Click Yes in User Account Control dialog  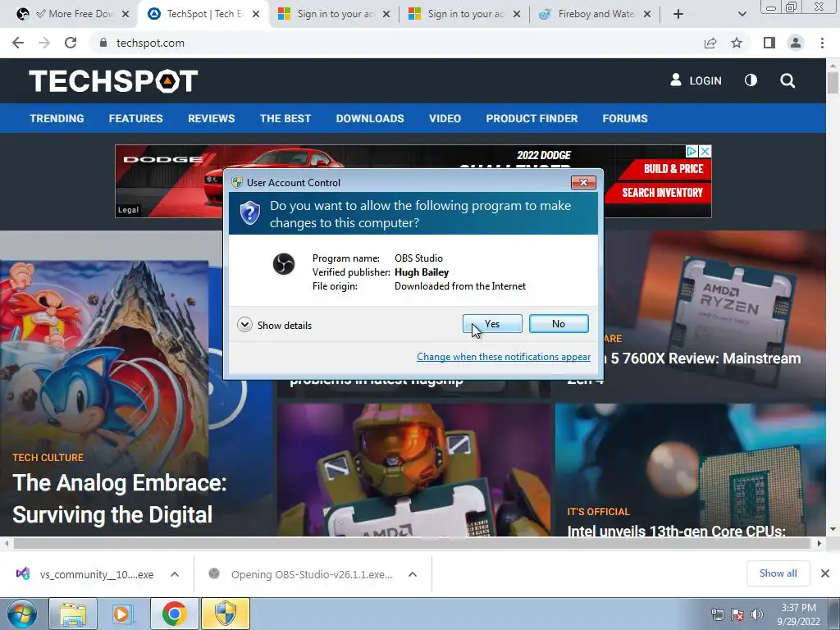492,324
